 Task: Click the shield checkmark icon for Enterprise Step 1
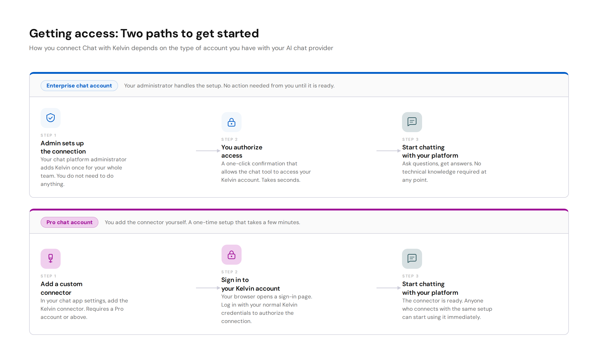point(51,118)
